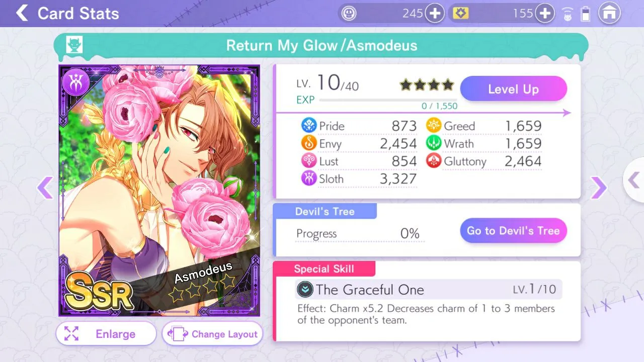Add more Grimm with the plus icon
The width and height of the screenshot is (644, 362).
pyautogui.click(x=435, y=13)
